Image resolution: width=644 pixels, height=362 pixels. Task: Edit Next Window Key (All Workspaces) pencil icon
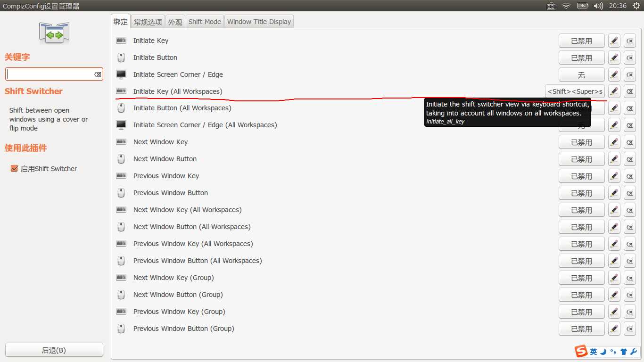pyautogui.click(x=614, y=210)
